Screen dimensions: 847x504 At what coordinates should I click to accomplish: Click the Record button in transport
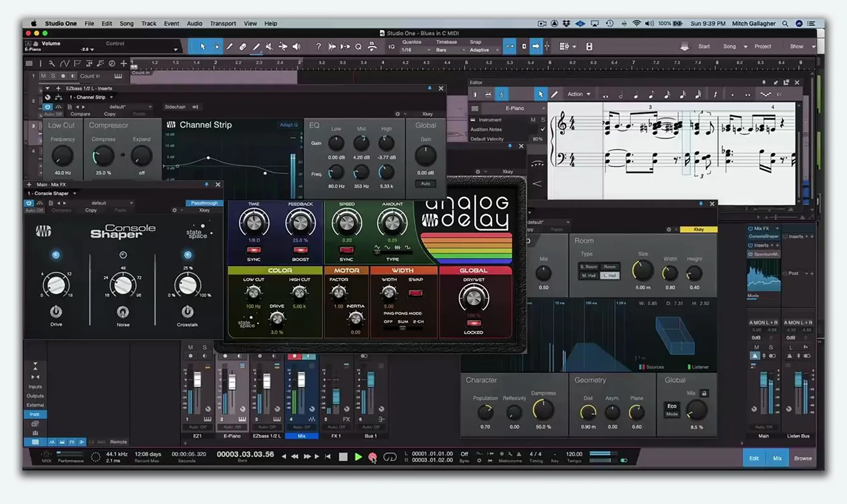coord(372,457)
